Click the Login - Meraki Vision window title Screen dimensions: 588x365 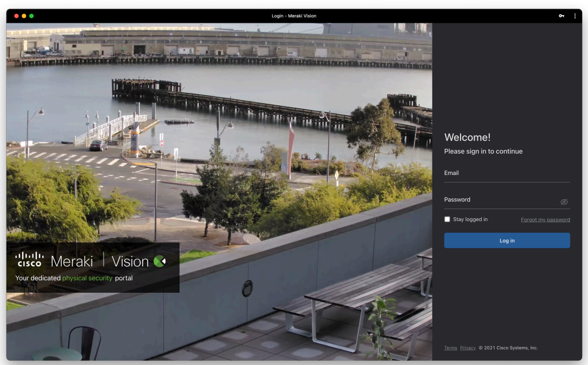pos(294,16)
